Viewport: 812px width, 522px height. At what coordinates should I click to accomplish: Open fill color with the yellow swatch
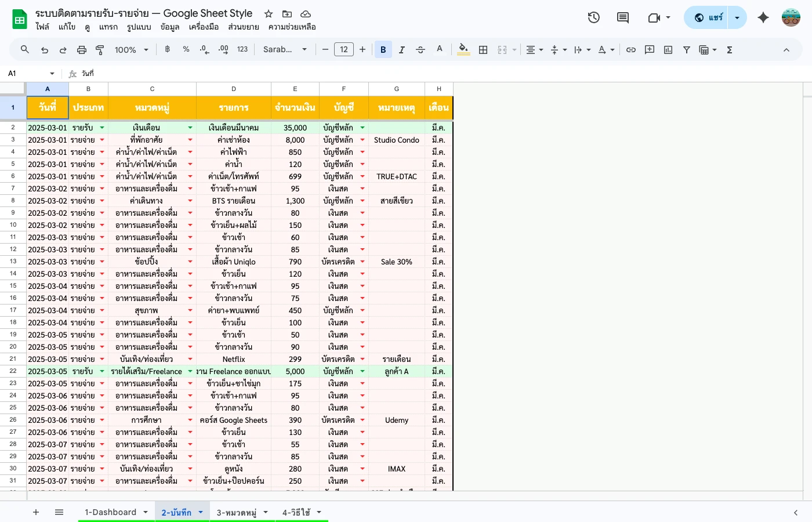pos(463,49)
